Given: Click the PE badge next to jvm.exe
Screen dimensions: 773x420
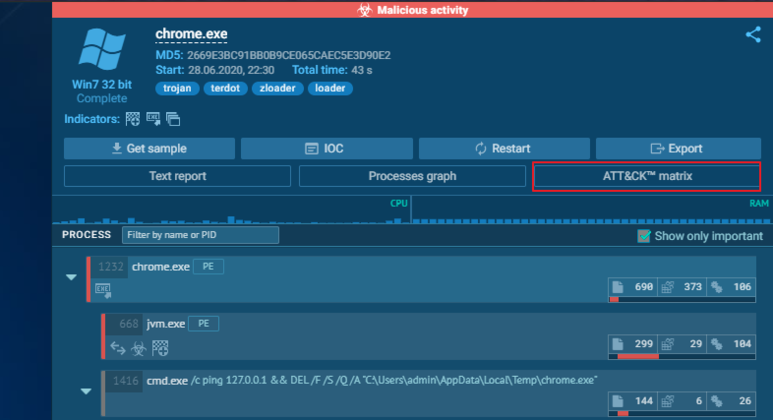Looking at the screenshot, I should point(203,324).
